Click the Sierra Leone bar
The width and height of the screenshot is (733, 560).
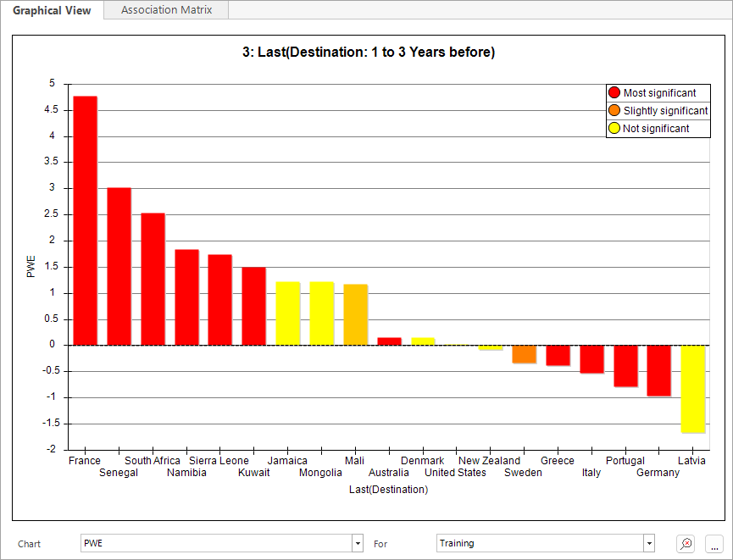point(219,300)
